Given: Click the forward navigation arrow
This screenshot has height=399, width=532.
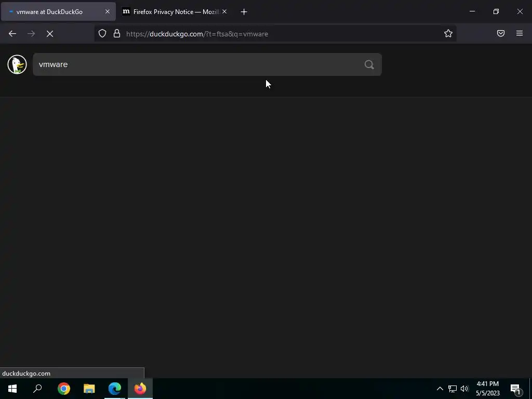Looking at the screenshot, I should tap(31, 34).
